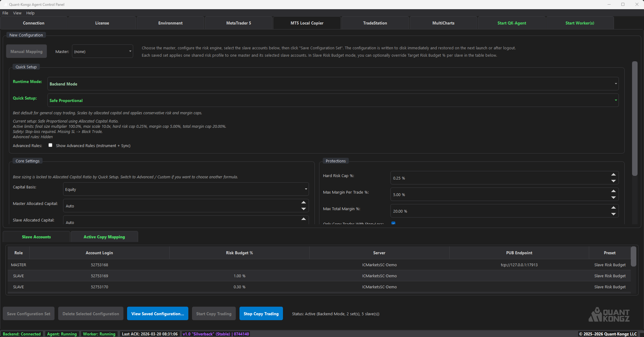
Task: Disable Only Copy Trades With Stop-Loss
Action: click(393, 223)
